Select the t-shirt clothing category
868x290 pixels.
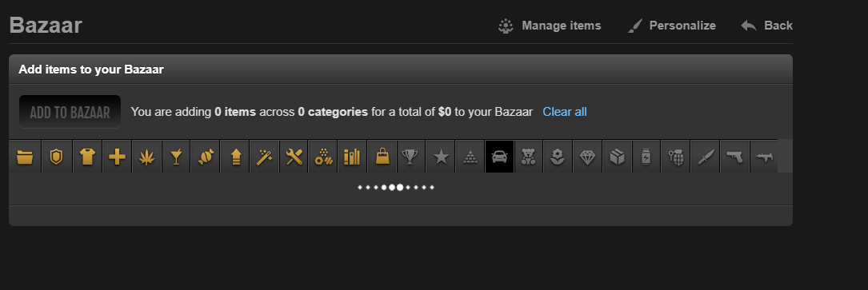(x=87, y=157)
